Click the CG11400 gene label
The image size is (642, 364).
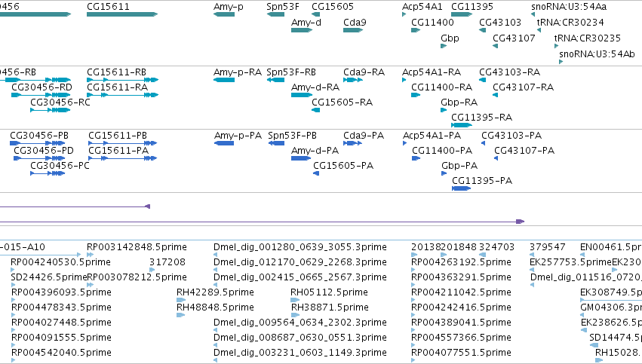pos(432,23)
